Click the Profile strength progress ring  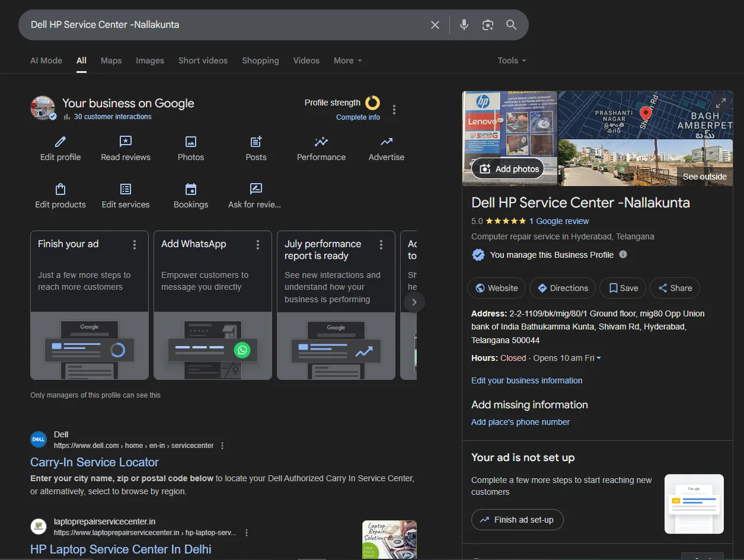372,103
